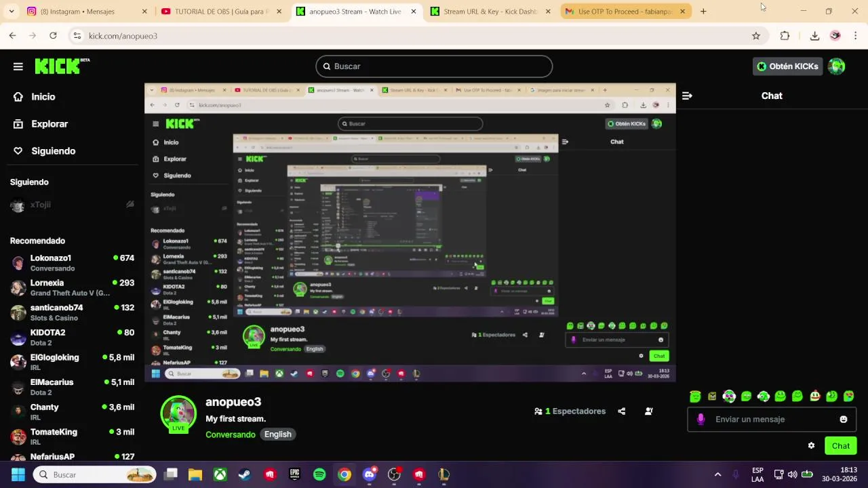This screenshot has height=488, width=868.
Task: Open the Conversando category link
Action: point(231,434)
